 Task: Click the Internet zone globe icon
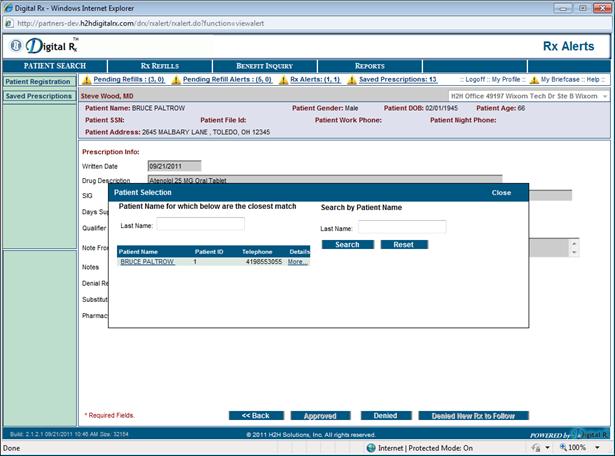point(371,447)
